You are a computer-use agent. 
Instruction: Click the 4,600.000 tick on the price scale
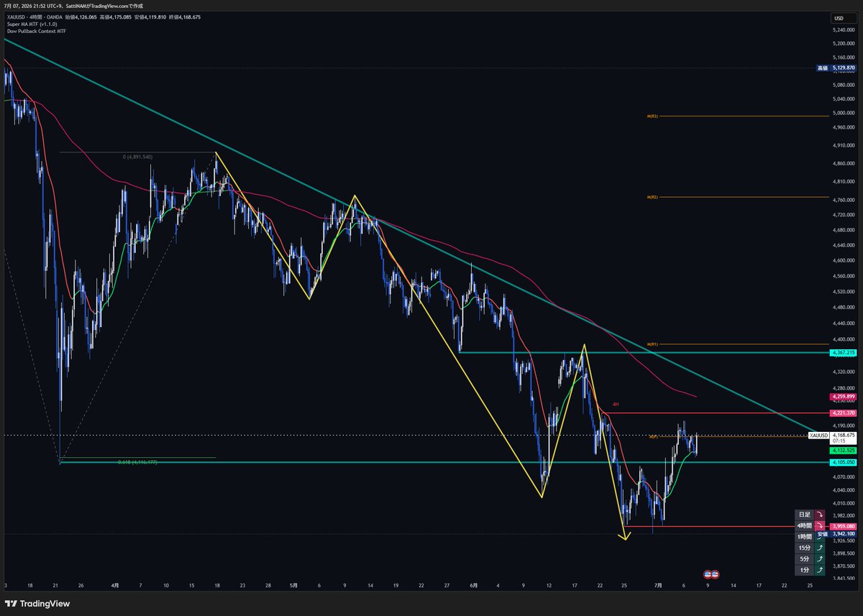click(842, 261)
